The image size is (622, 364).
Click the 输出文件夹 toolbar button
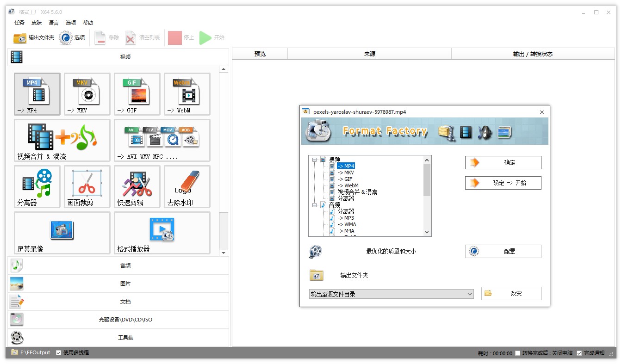(x=34, y=38)
